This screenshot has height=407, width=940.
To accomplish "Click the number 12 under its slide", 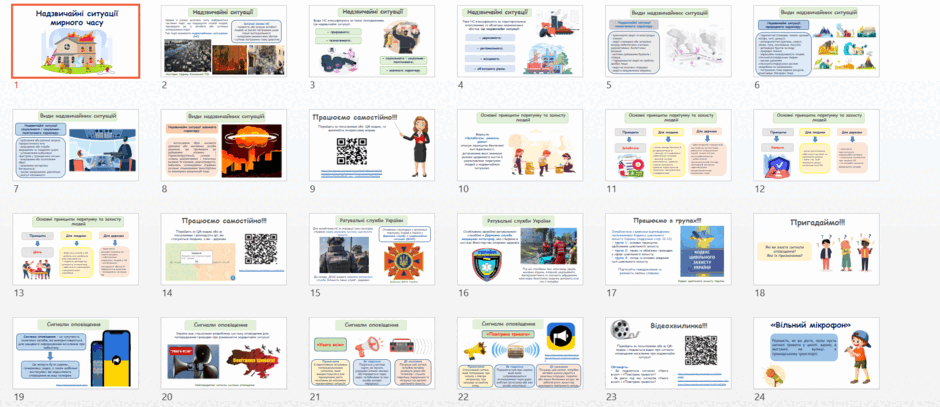I will (x=760, y=189).
